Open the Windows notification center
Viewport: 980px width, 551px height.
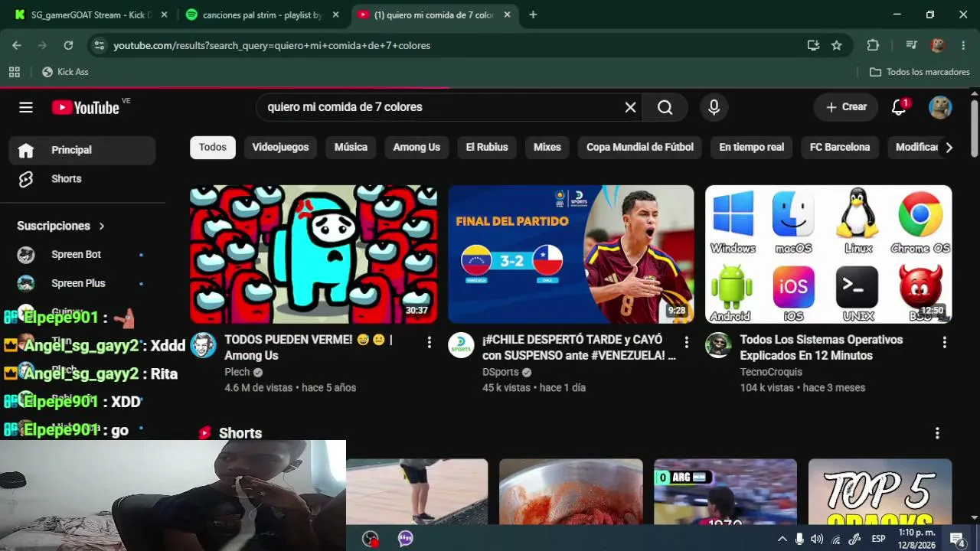point(957,539)
